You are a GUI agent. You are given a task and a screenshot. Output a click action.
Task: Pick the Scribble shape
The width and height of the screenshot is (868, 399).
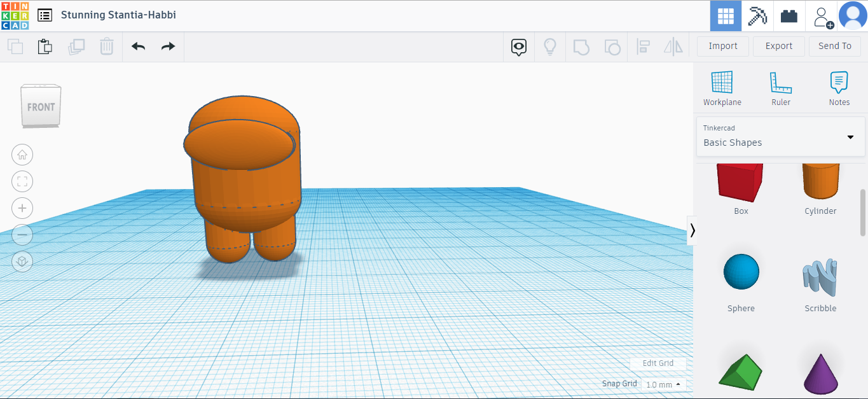click(820, 279)
